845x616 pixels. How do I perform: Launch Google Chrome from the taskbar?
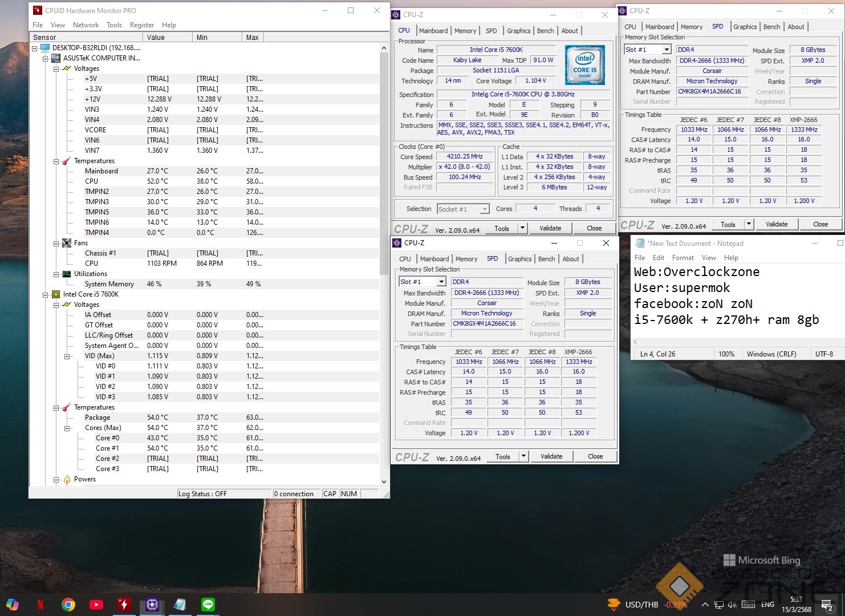(68, 605)
